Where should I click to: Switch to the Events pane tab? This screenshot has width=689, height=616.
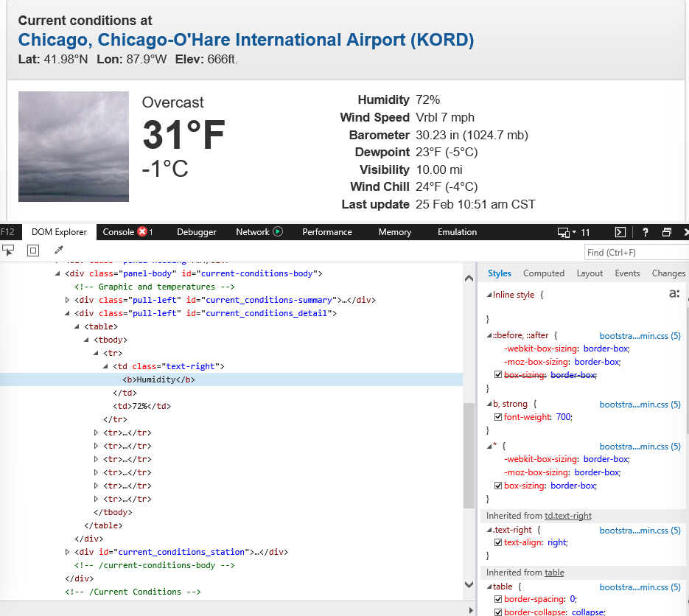(x=627, y=273)
